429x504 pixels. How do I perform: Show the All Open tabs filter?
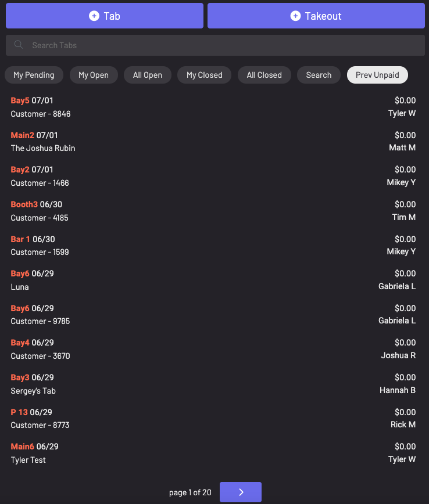tap(148, 75)
